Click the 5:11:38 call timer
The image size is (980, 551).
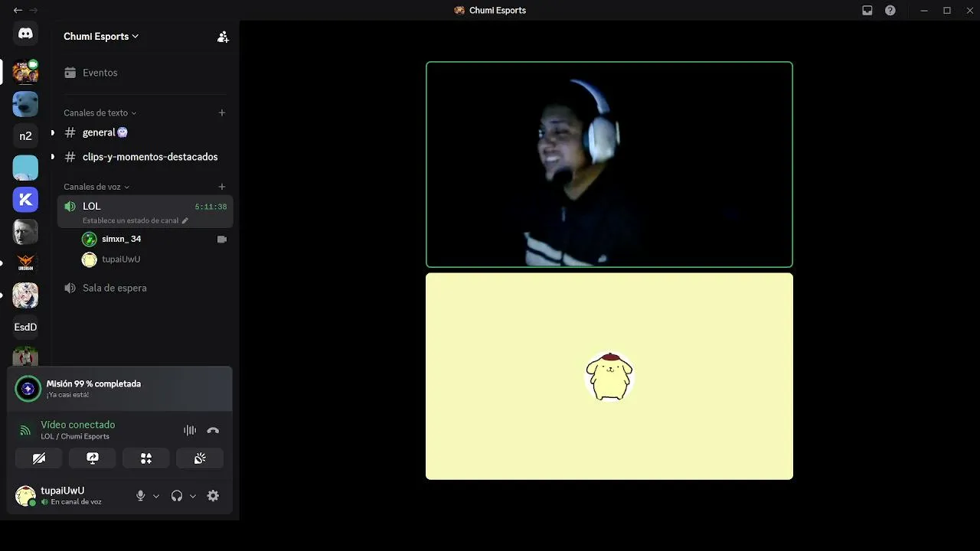(211, 207)
